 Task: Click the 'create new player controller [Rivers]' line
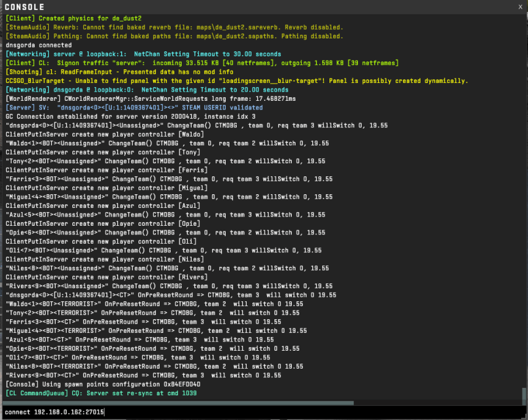[106, 277]
